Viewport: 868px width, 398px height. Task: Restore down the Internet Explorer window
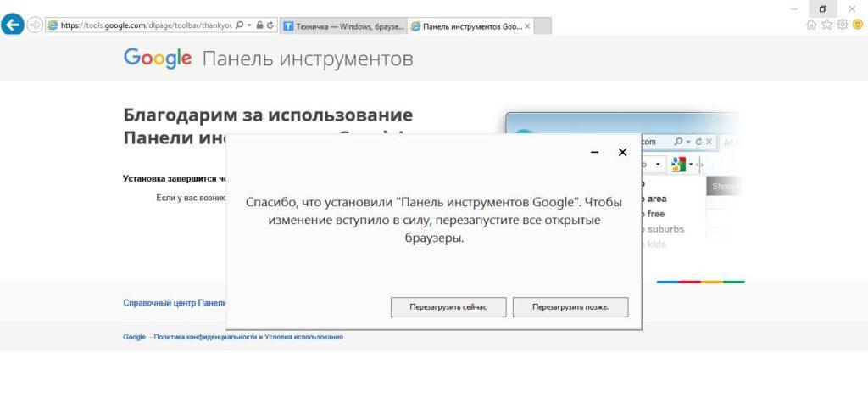click(823, 8)
